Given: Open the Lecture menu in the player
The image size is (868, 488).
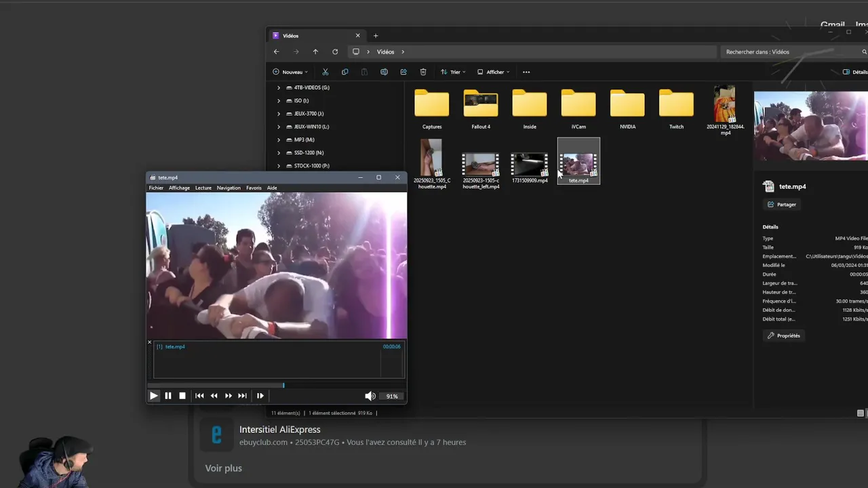Looking at the screenshot, I should 203,188.
